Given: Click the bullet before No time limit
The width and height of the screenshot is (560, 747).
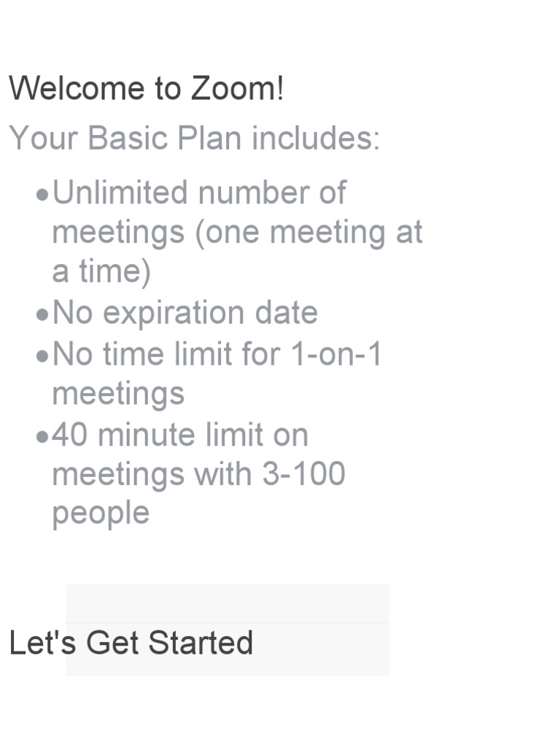Looking at the screenshot, I should pyautogui.click(x=43, y=357).
